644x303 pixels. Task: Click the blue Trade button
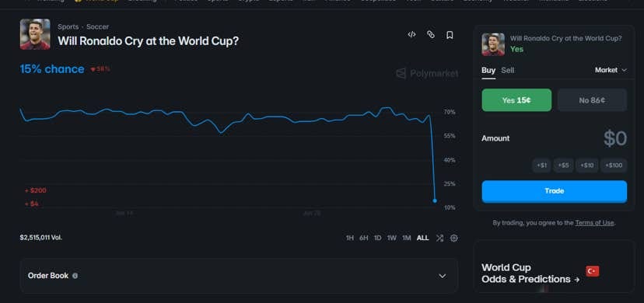pos(554,191)
